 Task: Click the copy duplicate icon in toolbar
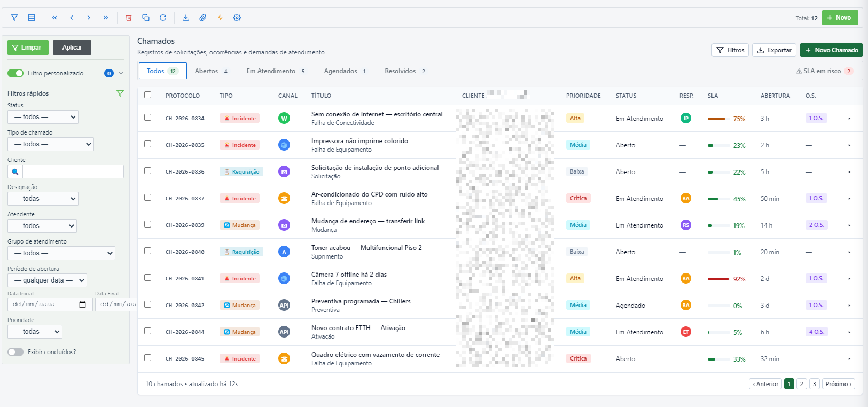pyautogui.click(x=146, y=18)
